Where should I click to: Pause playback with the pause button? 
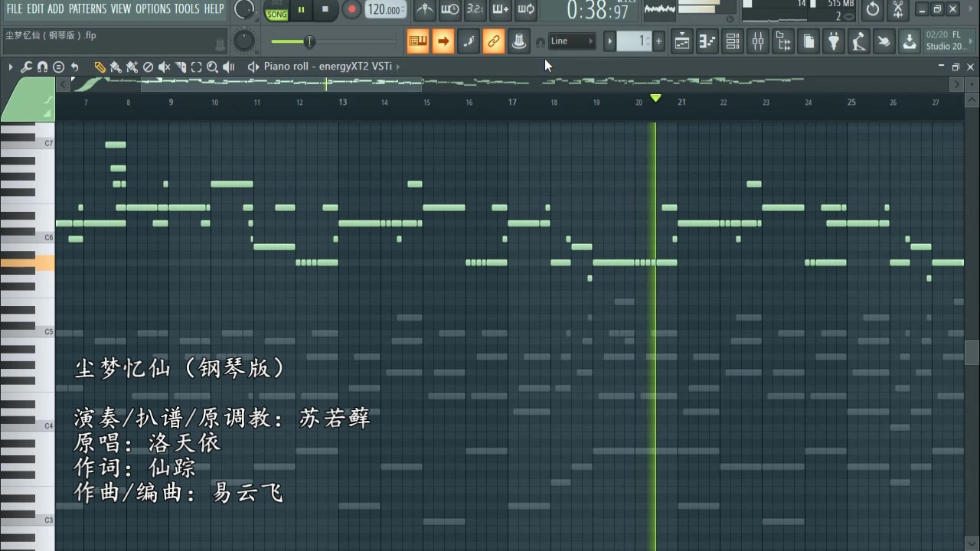click(301, 10)
